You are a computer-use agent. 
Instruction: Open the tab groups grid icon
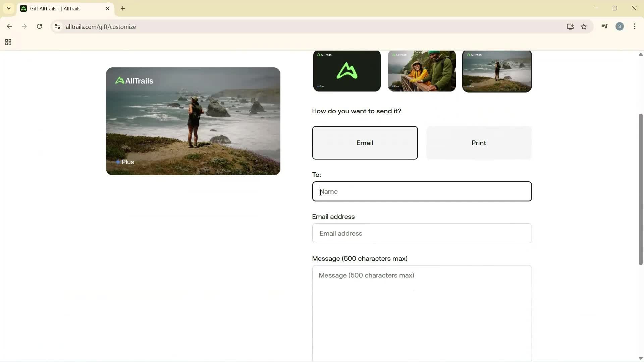click(8, 42)
